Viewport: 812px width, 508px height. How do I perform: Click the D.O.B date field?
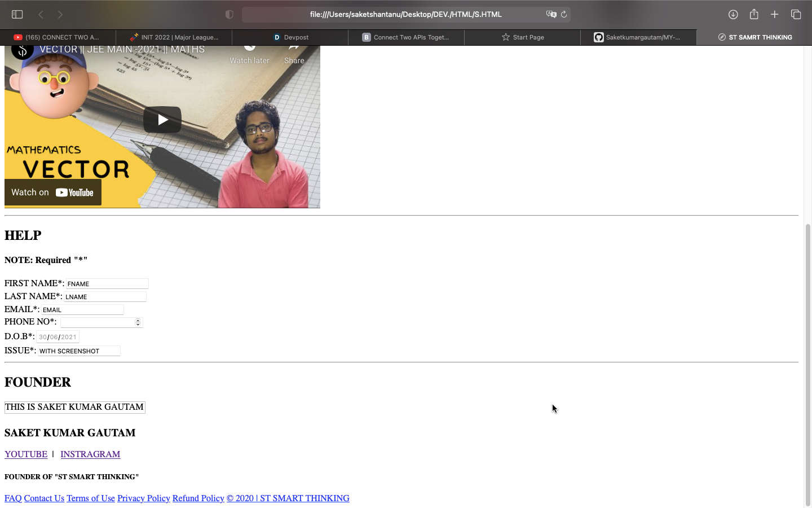point(58,337)
